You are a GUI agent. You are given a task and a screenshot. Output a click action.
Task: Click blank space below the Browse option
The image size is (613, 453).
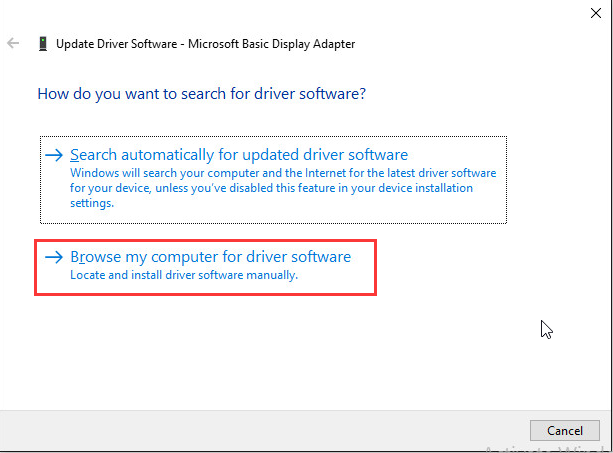coord(250,350)
